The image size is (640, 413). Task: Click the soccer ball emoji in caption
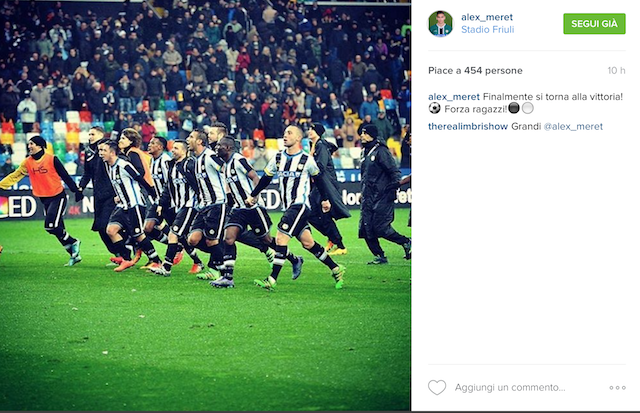tap(434, 109)
